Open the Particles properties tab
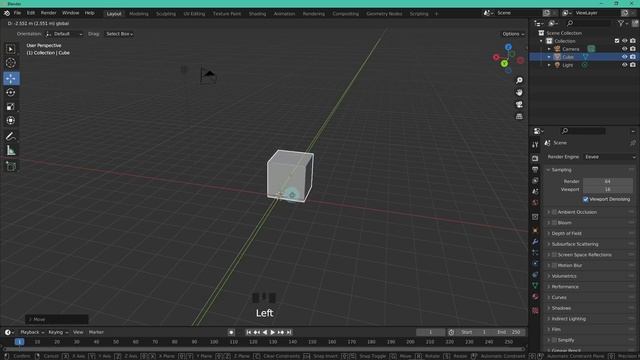The width and height of the screenshot is (640, 360). (535, 253)
